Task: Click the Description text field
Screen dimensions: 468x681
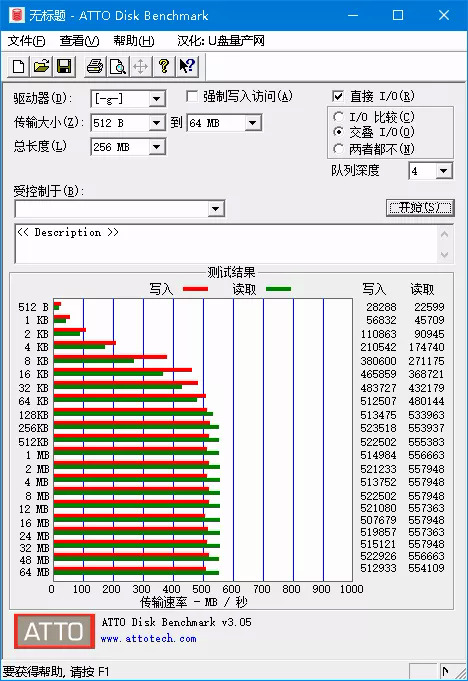Action: (226, 244)
